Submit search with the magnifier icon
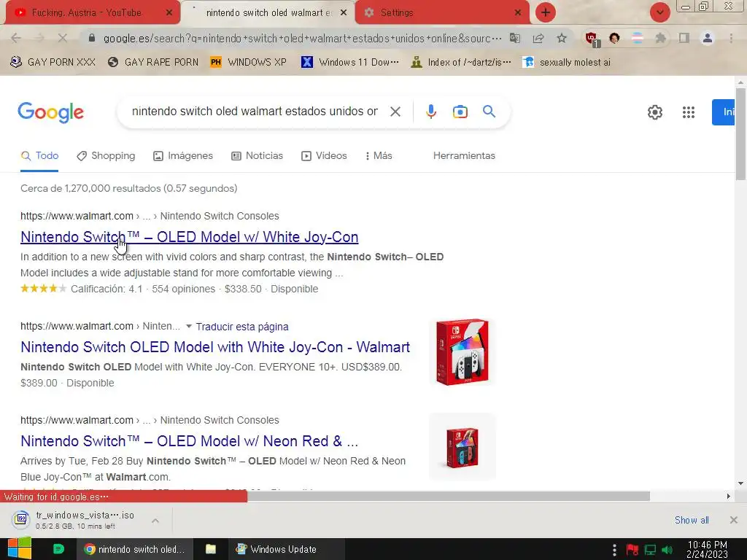 tap(489, 112)
